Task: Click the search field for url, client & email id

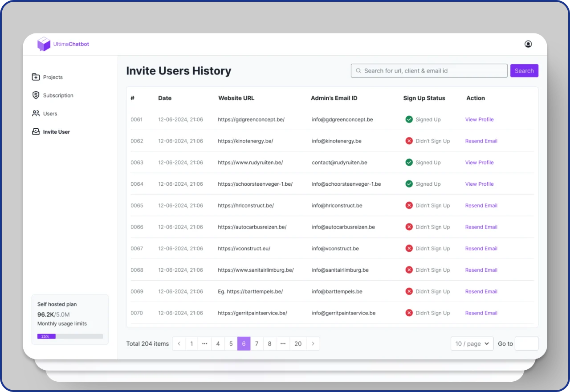Action: click(x=429, y=71)
